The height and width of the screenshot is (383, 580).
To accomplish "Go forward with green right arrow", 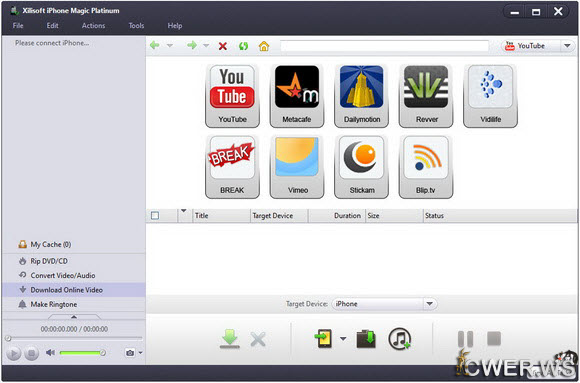I will click(x=192, y=46).
